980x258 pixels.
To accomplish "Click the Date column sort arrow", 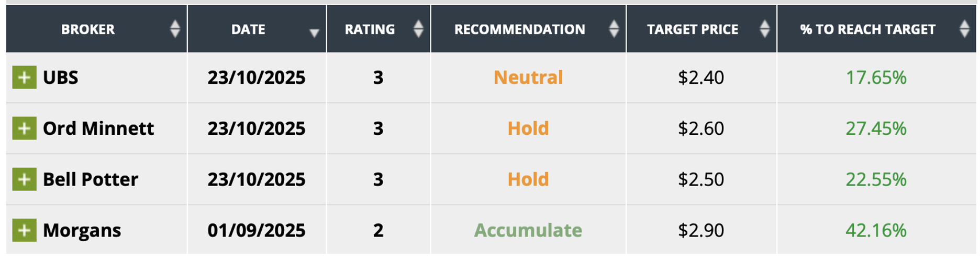I will point(314,33).
